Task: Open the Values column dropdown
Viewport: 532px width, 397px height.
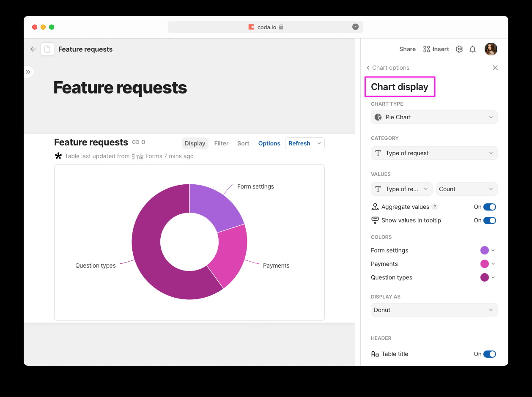Action: click(x=402, y=189)
